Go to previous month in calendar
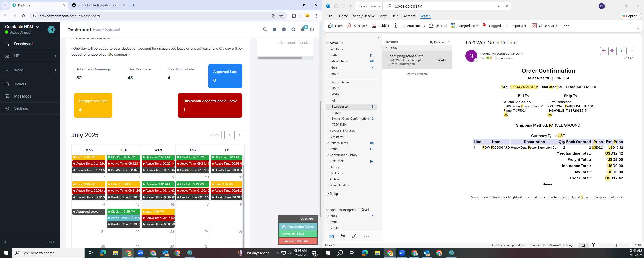644x258 pixels. tap(229, 135)
